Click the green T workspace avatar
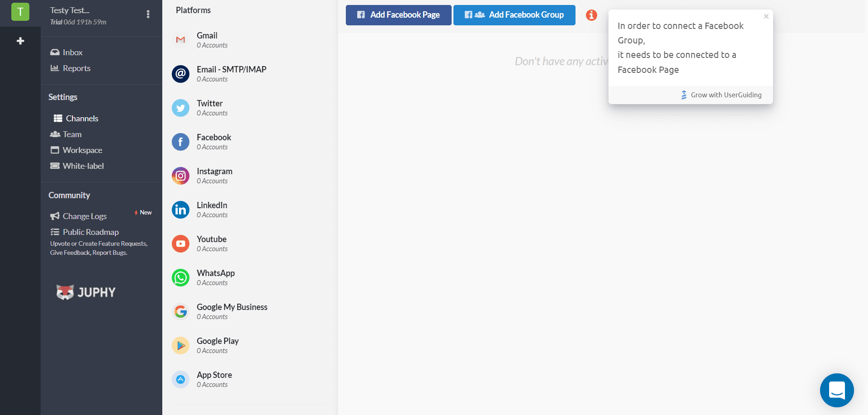868x415 pixels. point(20,12)
